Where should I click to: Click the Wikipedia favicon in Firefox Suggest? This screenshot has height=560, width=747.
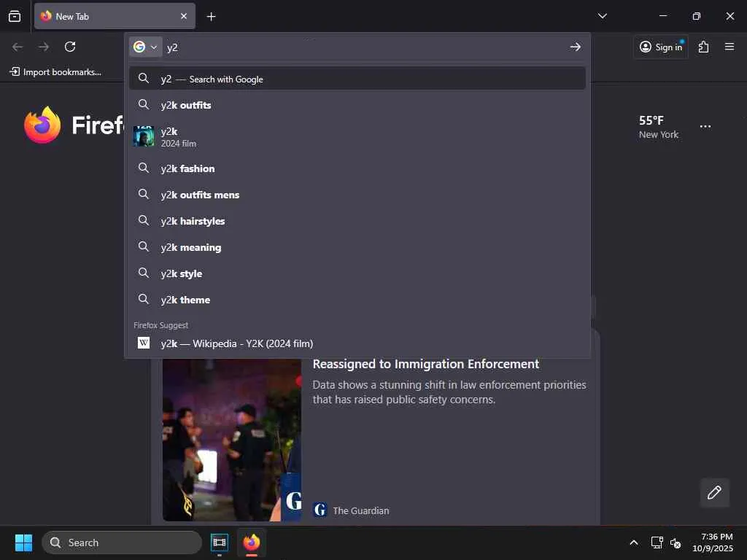tap(144, 343)
